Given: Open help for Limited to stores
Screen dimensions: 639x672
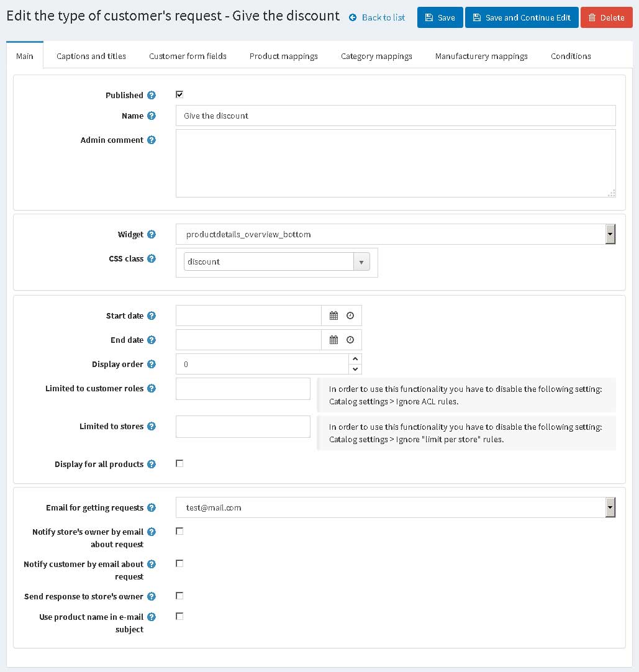Looking at the screenshot, I should 152,426.
